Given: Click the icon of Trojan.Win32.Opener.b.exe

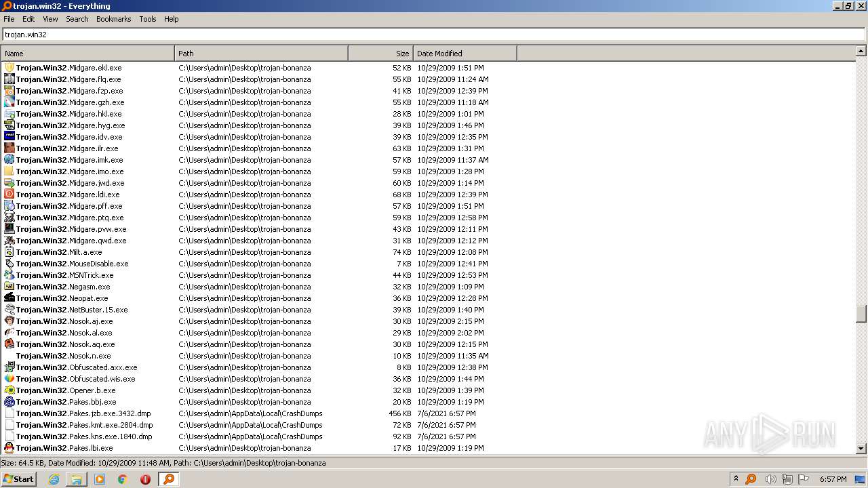Looking at the screenshot, I should click(x=9, y=390).
